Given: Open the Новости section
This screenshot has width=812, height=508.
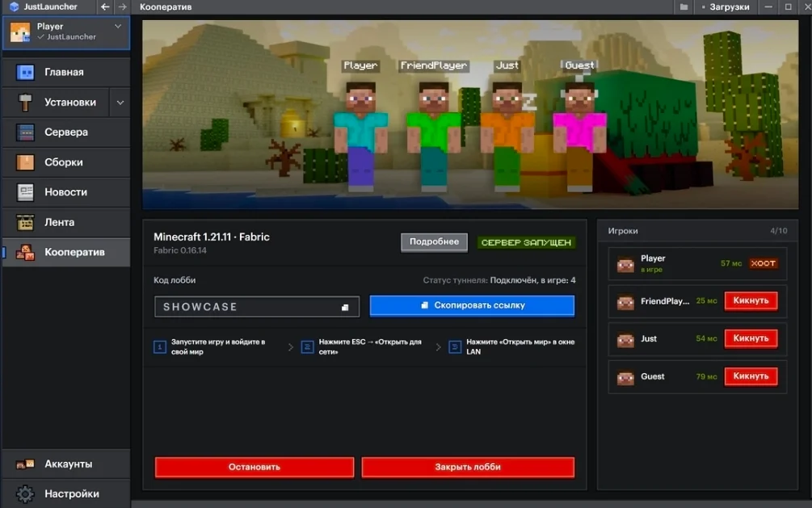Looking at the screenshot, I should 66,192.
